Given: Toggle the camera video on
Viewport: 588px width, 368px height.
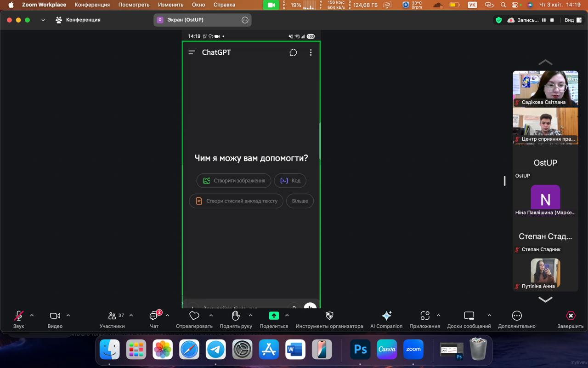Looking at the screenshot, I should point(55,316).
